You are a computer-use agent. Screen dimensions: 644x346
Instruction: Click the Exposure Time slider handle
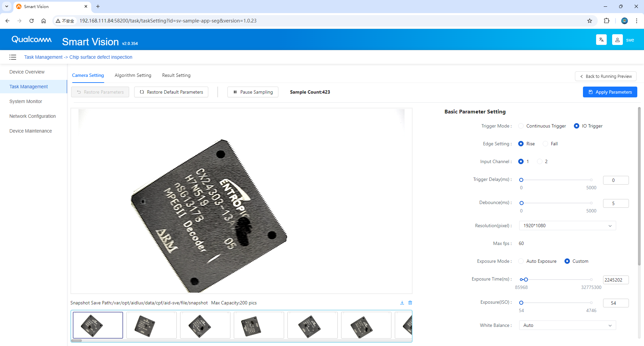click(526, 280)
